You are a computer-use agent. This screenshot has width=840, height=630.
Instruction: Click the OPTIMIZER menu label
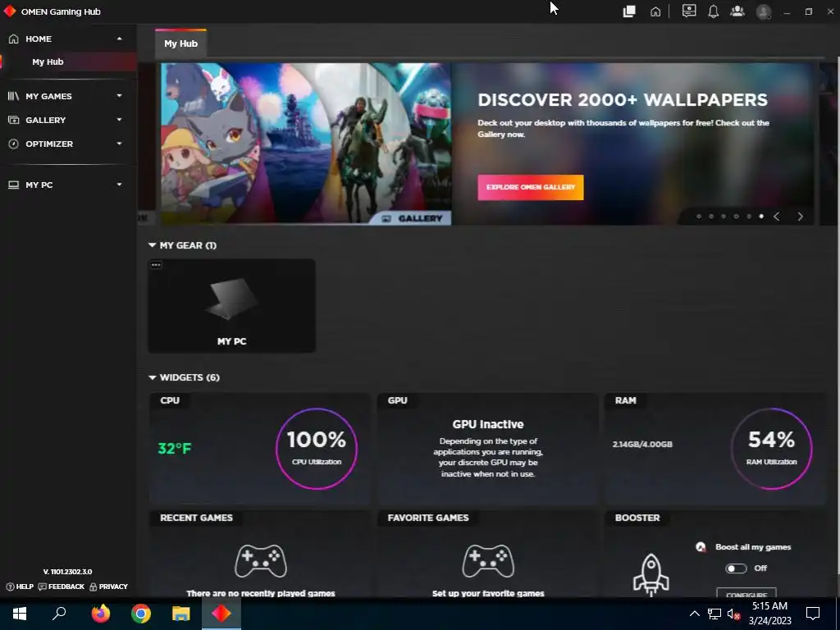point(49,144)
